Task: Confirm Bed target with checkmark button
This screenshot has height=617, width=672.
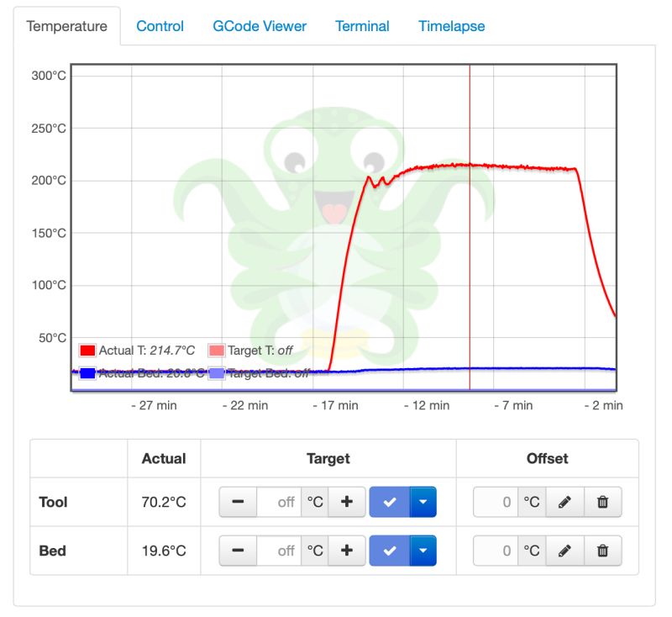Action: tap(389, 551)
